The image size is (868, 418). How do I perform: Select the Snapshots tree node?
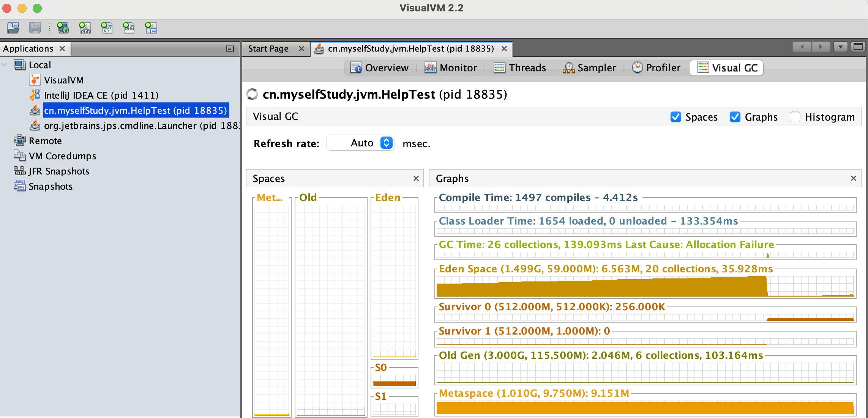(x=51, y=186)
